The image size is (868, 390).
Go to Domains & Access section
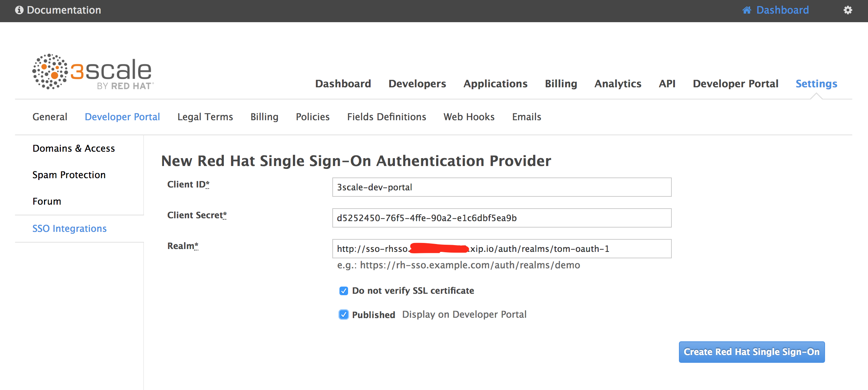click(73, 148)
